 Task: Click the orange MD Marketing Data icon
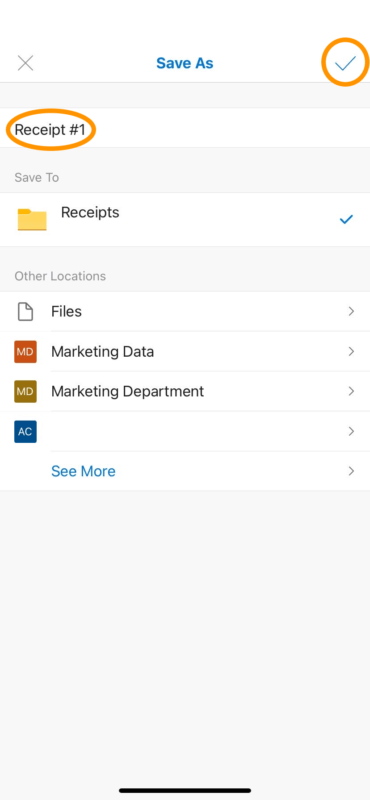point(25,352)
